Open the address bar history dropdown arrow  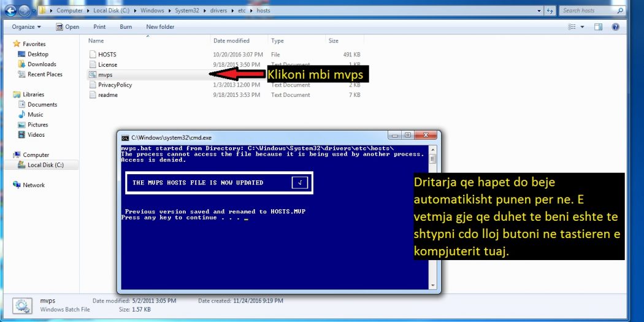click(539, 11)
